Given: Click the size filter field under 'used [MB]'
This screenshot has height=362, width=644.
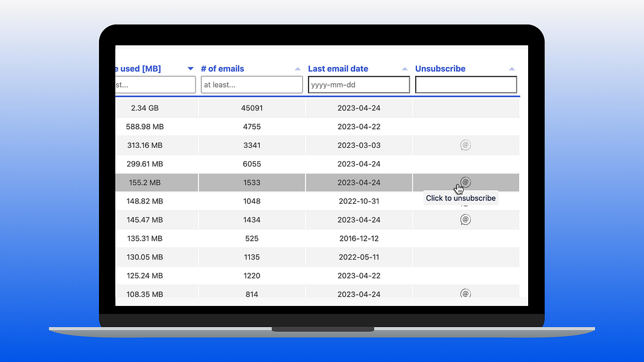Looking at the screenshot, I should [154, 84].
